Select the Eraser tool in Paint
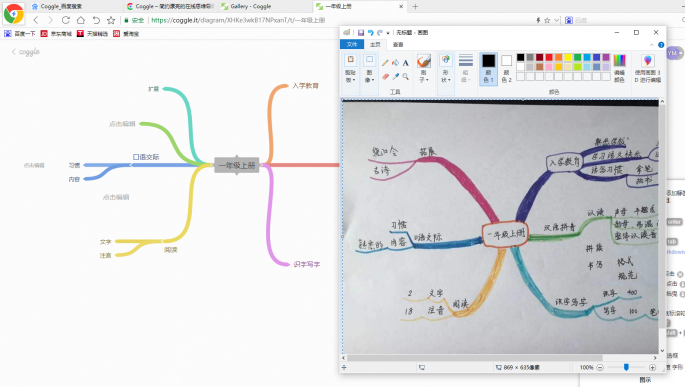This screenshot has width=685, height=387. click(x=385, y=76)
